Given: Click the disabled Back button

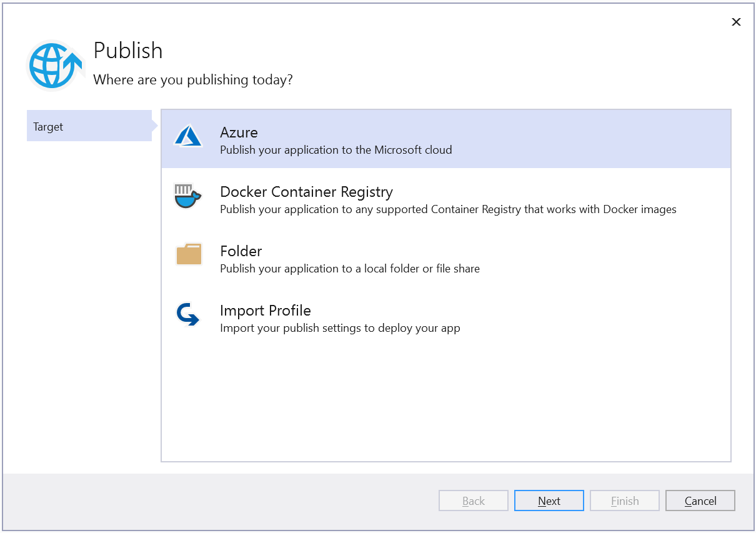Looking at the screenshot, I should click(x=473, y=500).
